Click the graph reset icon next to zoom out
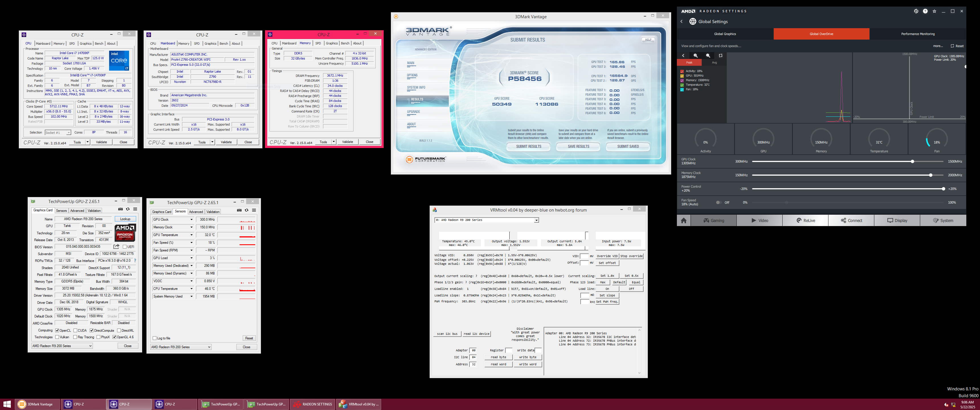 (x=720, y=56)
